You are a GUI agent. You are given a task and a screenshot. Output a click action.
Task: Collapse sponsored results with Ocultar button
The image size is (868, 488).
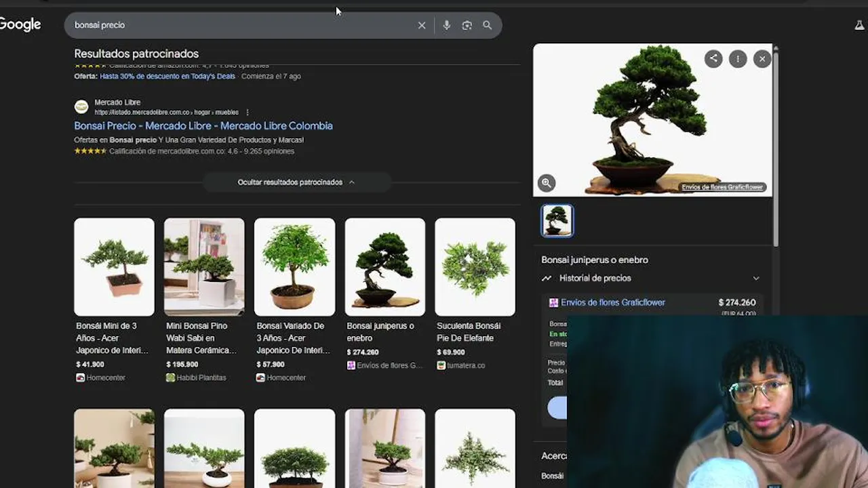coord(296,182)
